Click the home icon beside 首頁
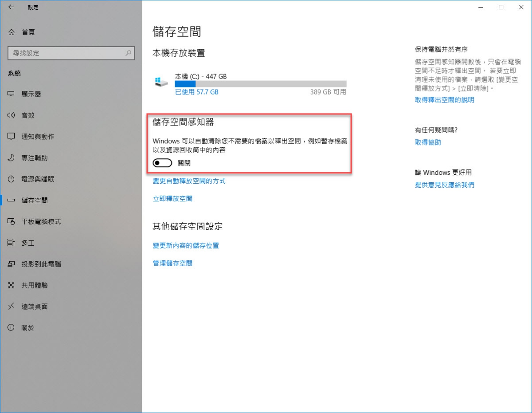 [x=12, y=32]
